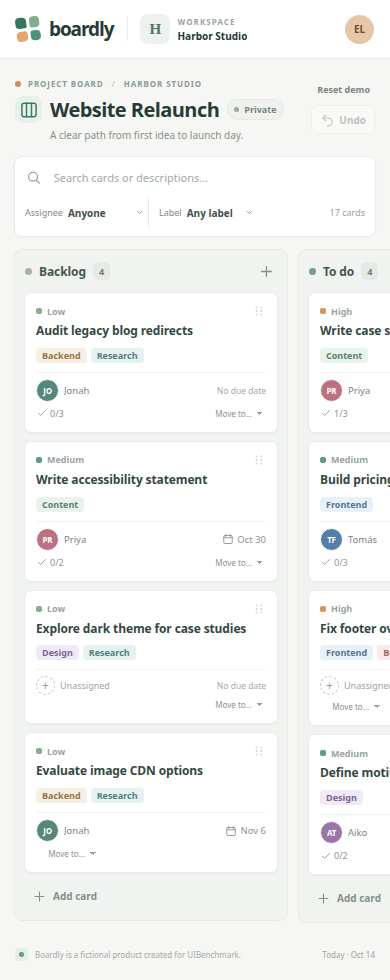
Task: Open Move to… on Explore dark theme card
Action: 239,704
